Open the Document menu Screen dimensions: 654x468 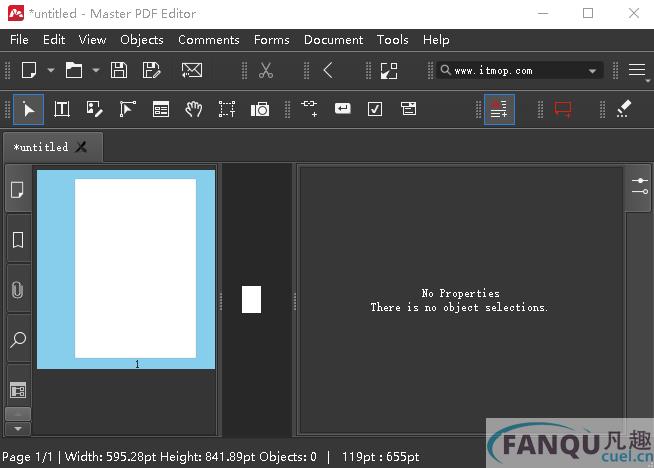pos(333,40)
